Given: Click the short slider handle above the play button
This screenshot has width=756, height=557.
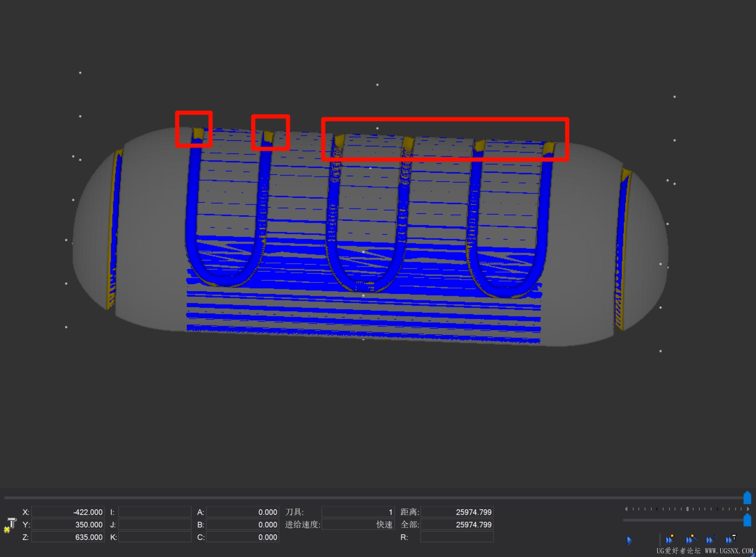Looking at the screenshot, I should pyautogui.click(x=747, y=520).
